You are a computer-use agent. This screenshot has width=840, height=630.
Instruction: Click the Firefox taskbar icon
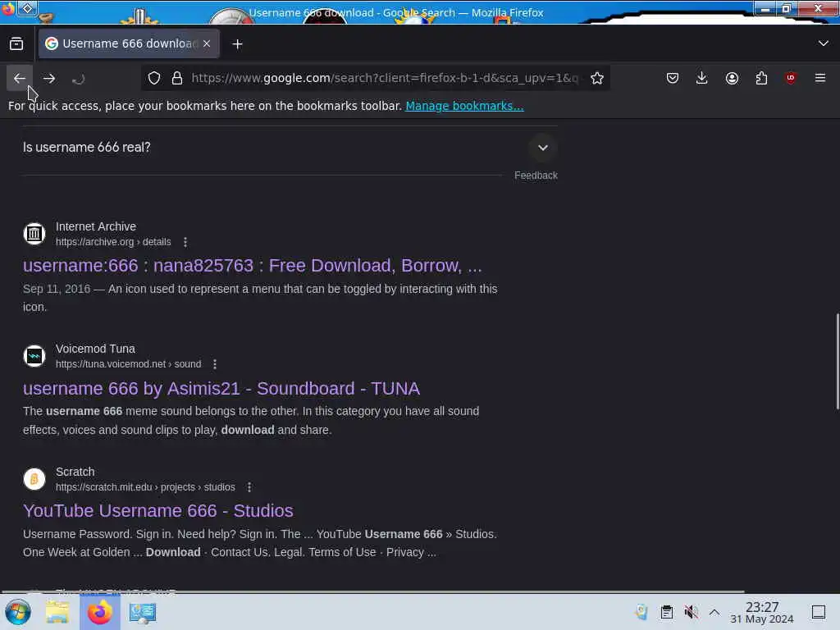pyautogui.click(x=99, y=612)
